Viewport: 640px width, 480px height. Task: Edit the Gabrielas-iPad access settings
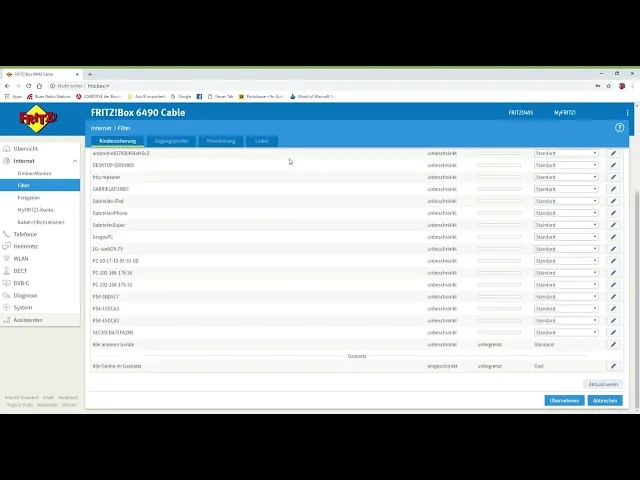coord(613,201)
